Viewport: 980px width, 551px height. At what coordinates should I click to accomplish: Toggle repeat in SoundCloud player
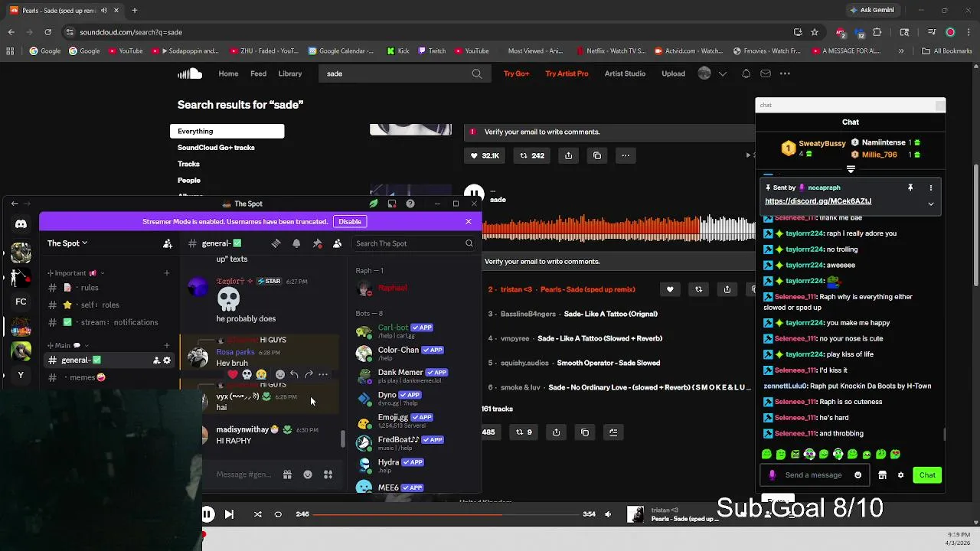[x=278, y=514]
